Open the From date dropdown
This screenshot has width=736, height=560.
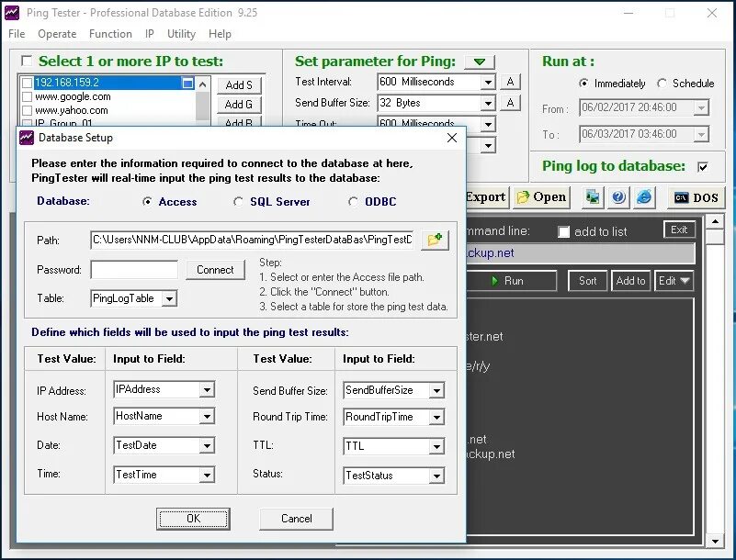point(701,108)
